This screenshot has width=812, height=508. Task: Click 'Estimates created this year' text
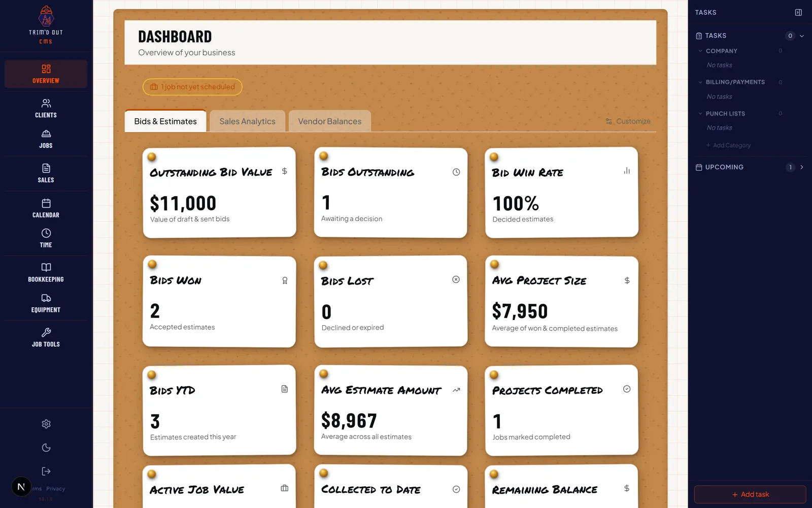(193, 437)
